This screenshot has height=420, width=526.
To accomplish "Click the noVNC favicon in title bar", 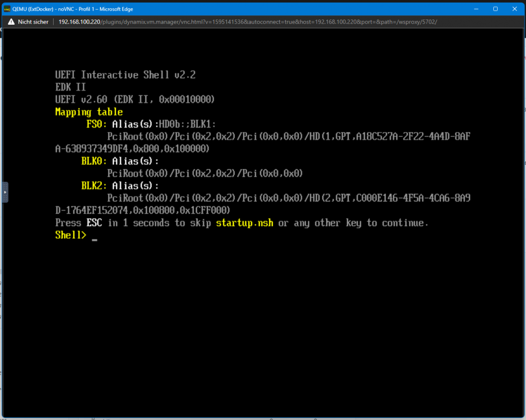I will 7,9.
